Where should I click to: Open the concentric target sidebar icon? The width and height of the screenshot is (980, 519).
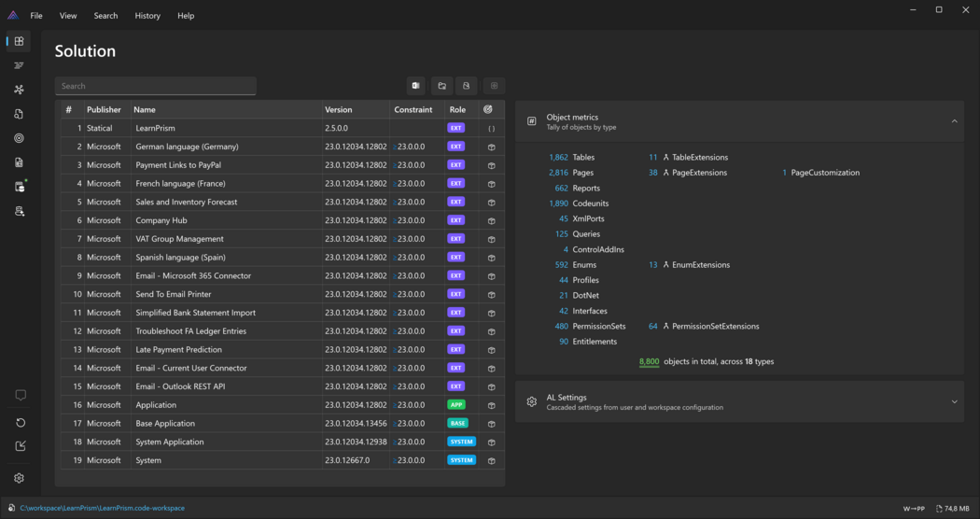pyautogui.click(x=19, y=138)
